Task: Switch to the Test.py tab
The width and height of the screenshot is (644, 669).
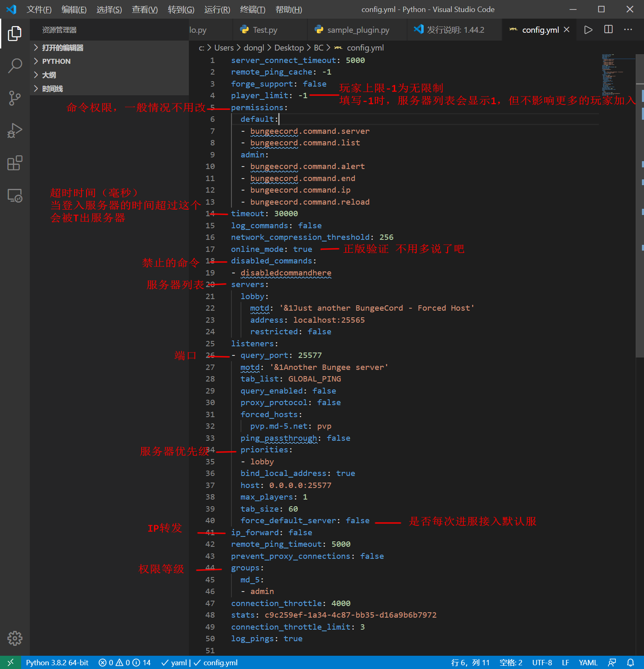Action: click(x=265, y=30)
